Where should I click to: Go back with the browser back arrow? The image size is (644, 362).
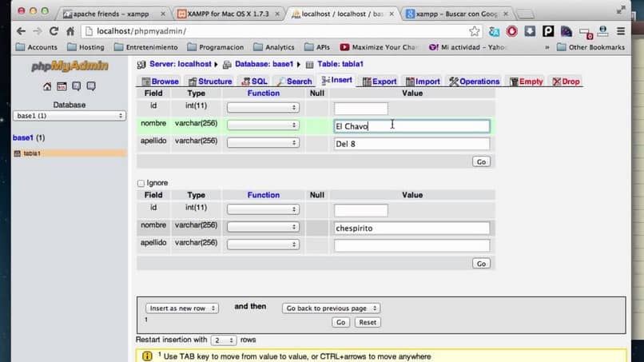point(21,31)
